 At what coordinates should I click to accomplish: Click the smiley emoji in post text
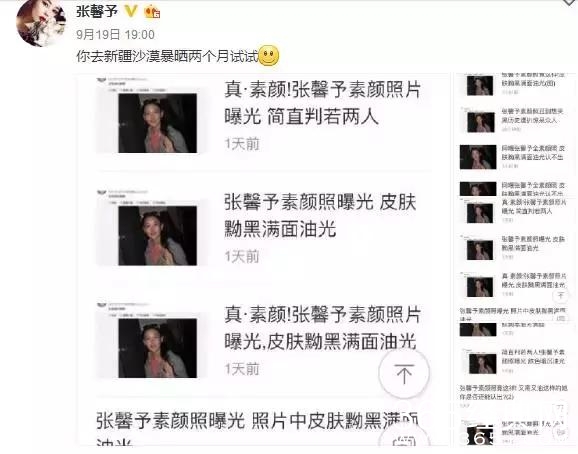tap(269, 56)
